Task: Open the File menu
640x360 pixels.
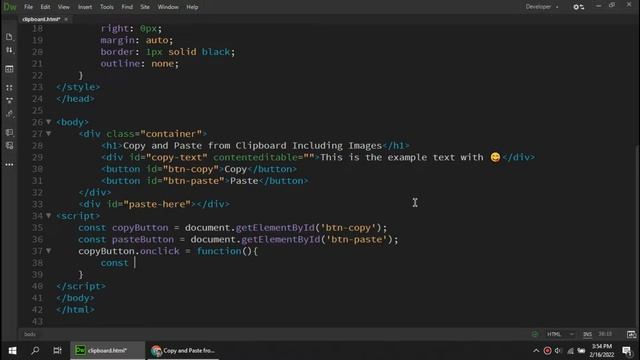Action: click(x=28, y=7)
